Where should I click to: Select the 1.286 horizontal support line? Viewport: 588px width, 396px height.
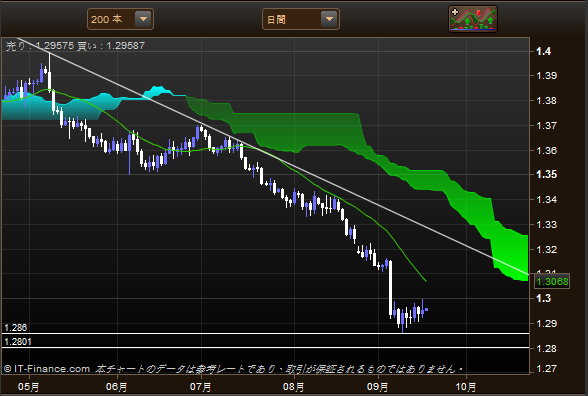pos(266,333)
